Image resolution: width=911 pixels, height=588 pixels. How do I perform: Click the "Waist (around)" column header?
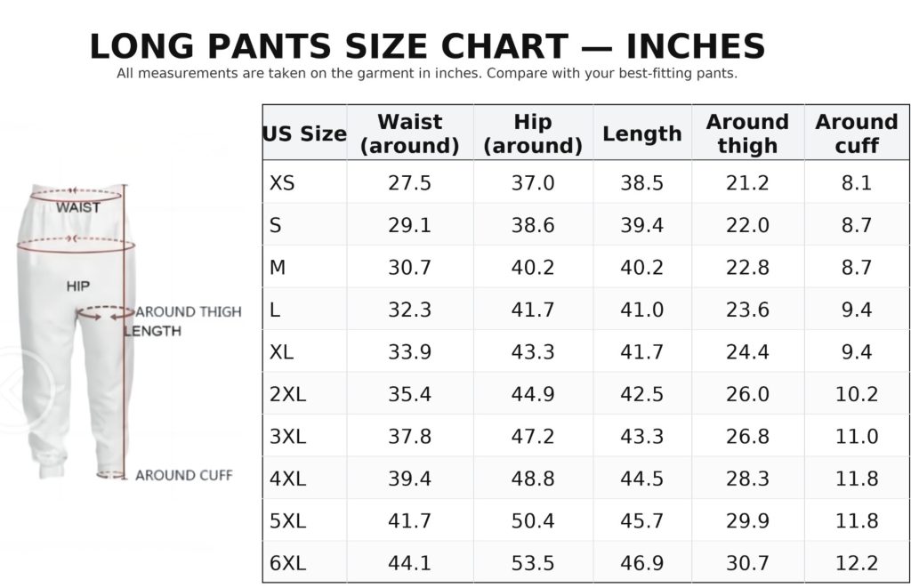pyautogui.click(x=409, y=133)
